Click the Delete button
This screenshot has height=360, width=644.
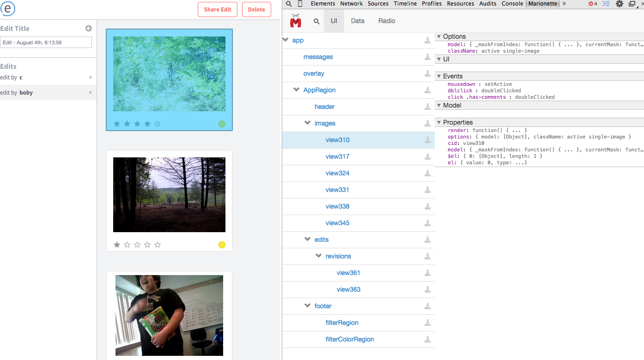(x=256, y=9)
